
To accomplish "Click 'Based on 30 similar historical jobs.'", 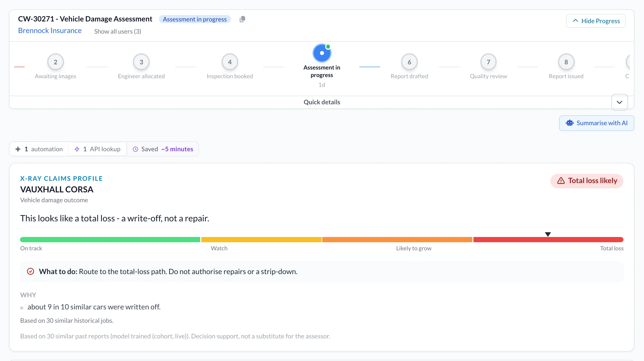I will [67, 320].
